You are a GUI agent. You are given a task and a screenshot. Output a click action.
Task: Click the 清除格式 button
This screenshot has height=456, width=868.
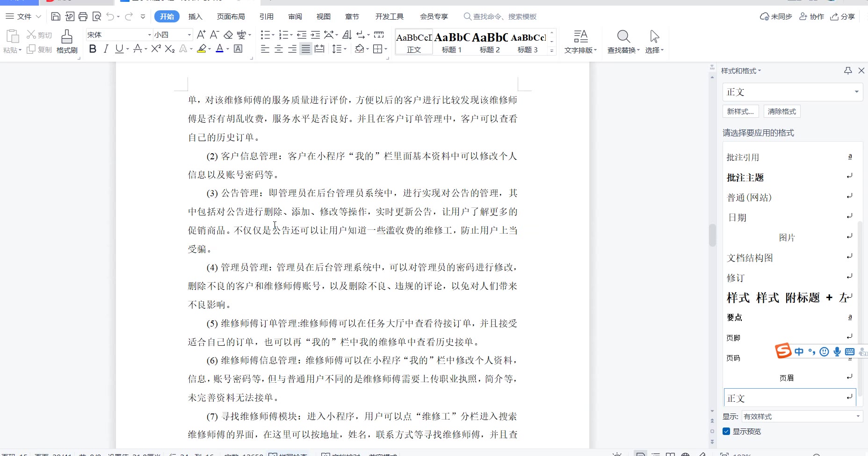point(781,111)
